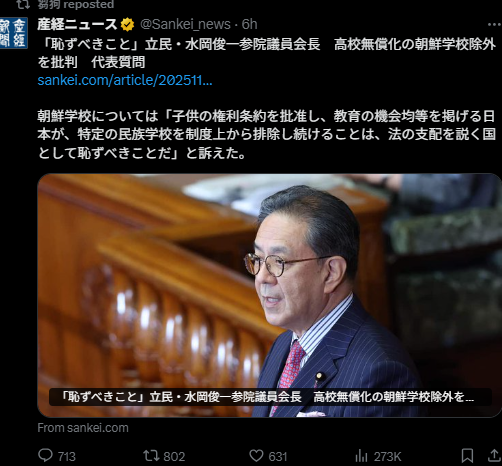
Task: Open the sankei.com/article/202511... link
Action: tap(125, 80)
